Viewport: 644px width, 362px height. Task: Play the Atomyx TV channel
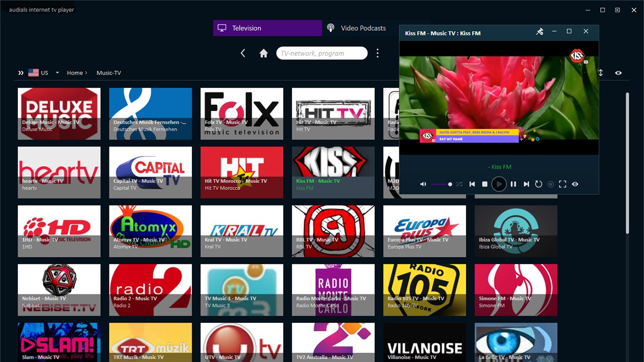[150, 231]
